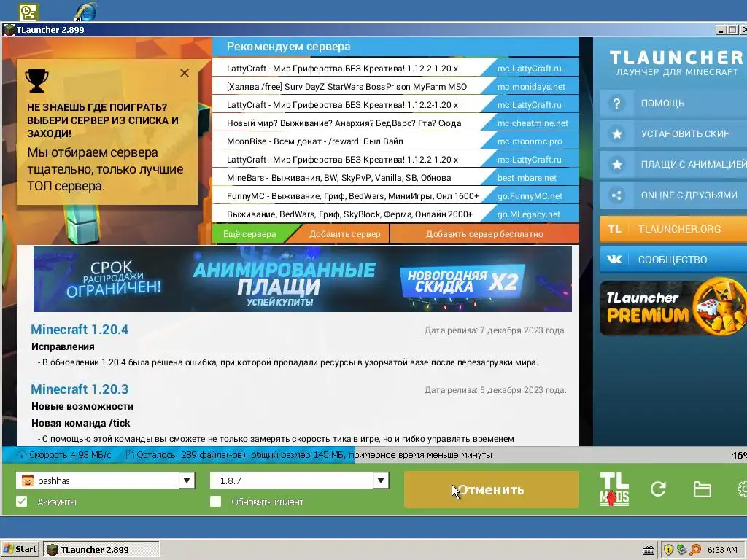Click TLauncher 2.899 taskbar button
The height and width of the screenshot is (560, 747).
click(101, 550)
